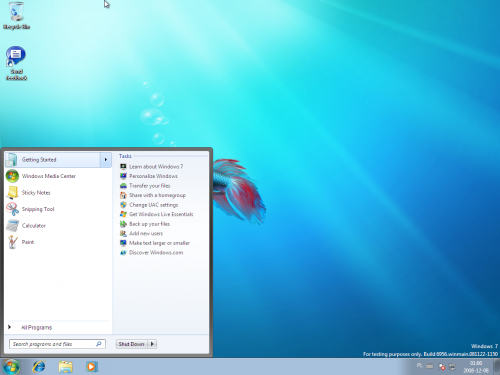Image resolution: width=500 pixels, height=375 pixels.
Task: Click the Getting Started book icon
Action: pyautogui.click(x=12, y=160)
